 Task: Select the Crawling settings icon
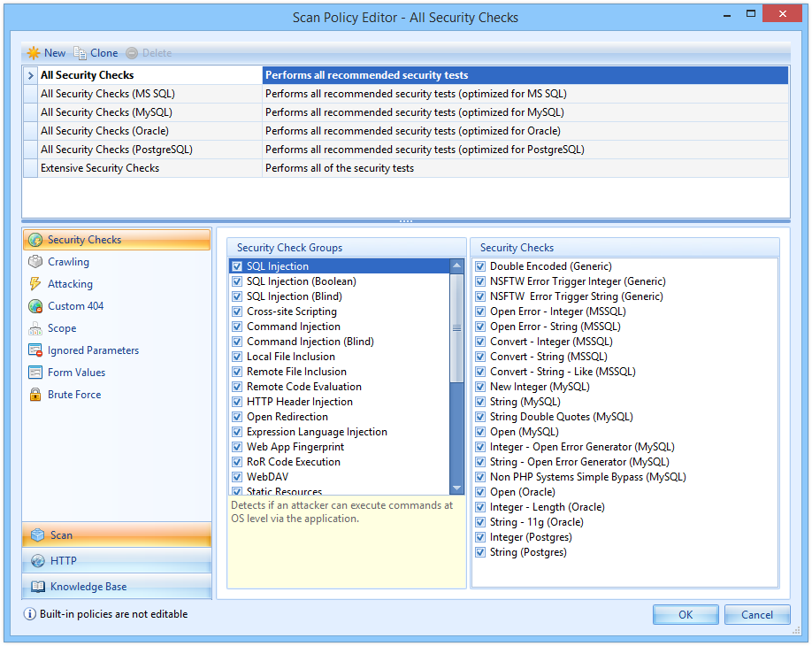(34, 261)
